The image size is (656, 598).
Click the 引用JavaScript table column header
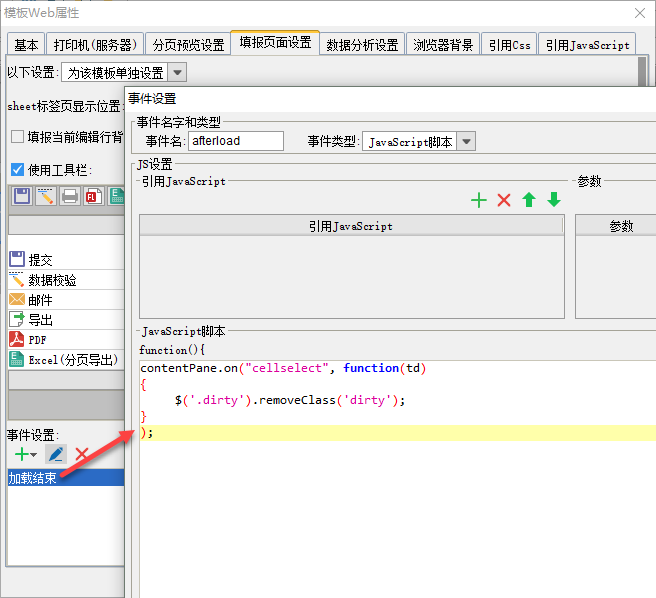(x=351, y=226)
